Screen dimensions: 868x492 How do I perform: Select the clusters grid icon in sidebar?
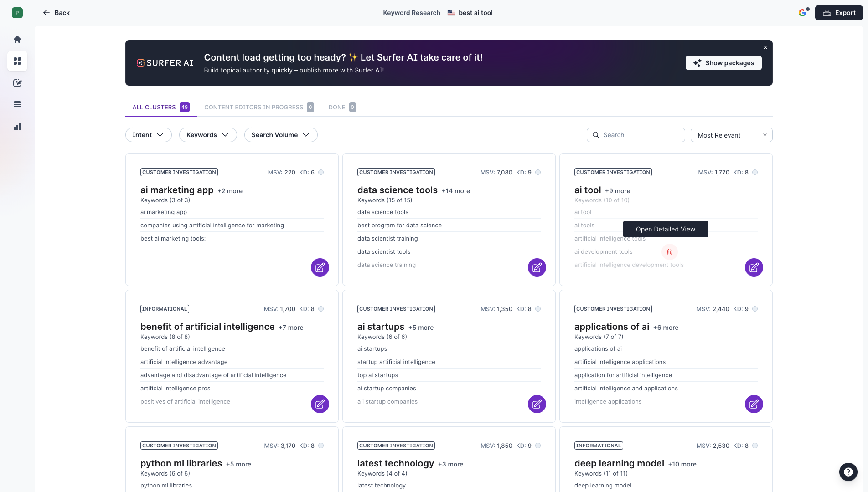click(x=17, y=61)
